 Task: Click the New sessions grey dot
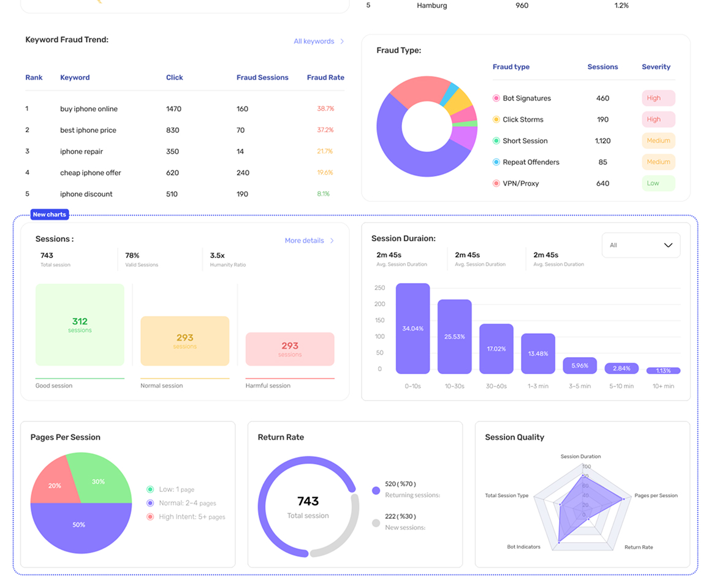(x=376, y=523)
